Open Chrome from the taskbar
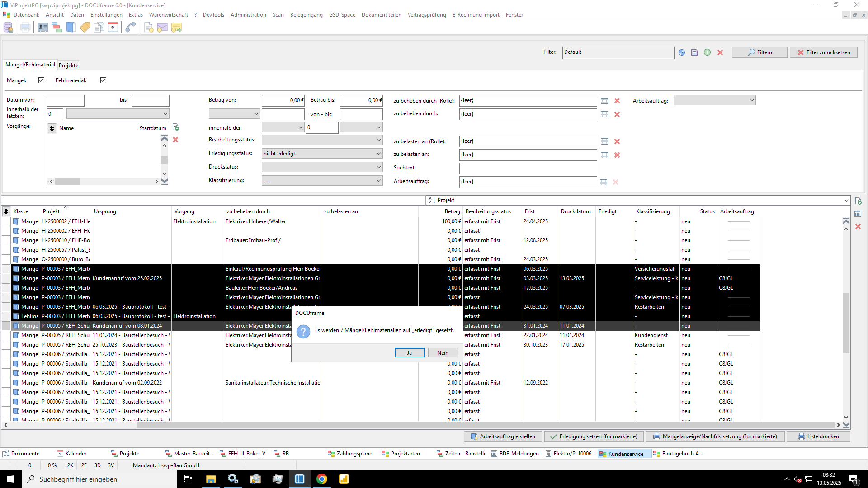Screen dimensions: 868x488 [x=322, y=479]
